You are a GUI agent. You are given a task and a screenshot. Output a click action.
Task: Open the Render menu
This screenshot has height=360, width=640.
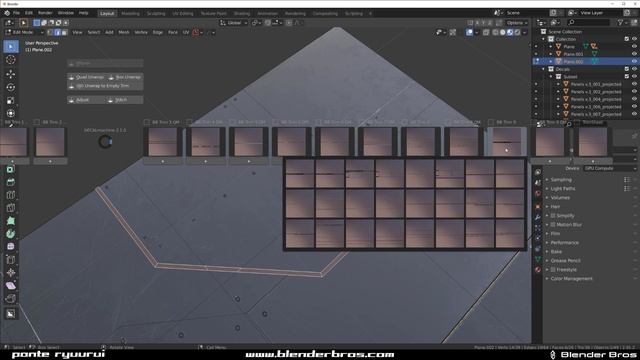click(x=45, y=13)
